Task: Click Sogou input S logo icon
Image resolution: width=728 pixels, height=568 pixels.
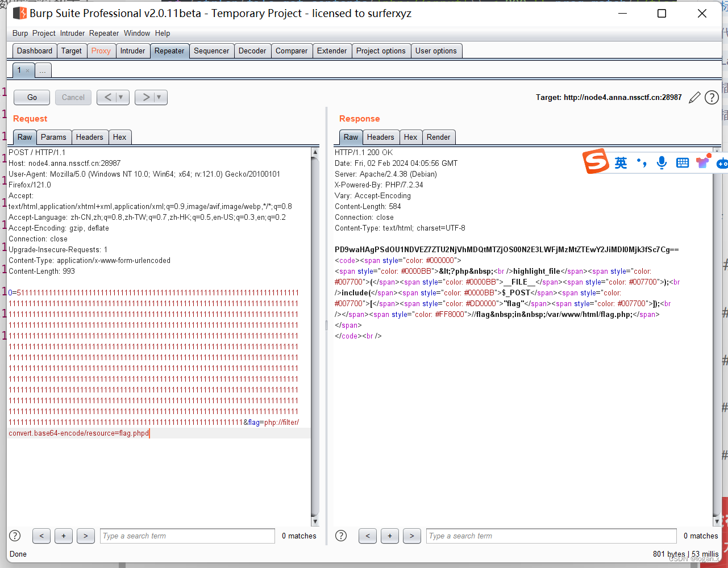Action: click(x=596, y=161)
